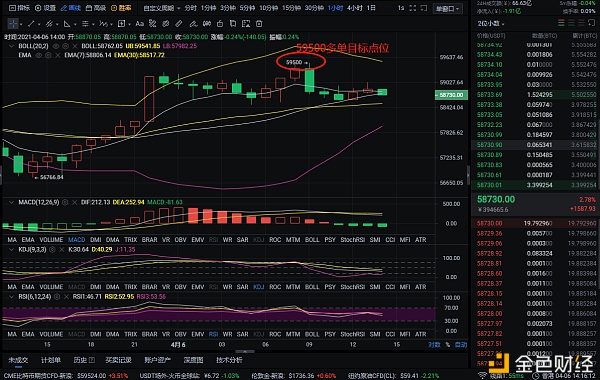Click the order book row priced 58733.69

coord(536,95)
